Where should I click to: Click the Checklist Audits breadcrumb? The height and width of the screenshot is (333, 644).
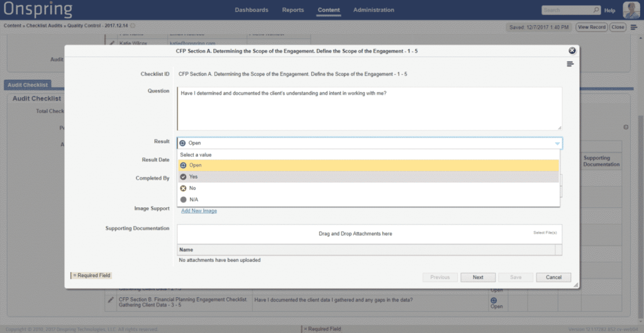(45, 25)
